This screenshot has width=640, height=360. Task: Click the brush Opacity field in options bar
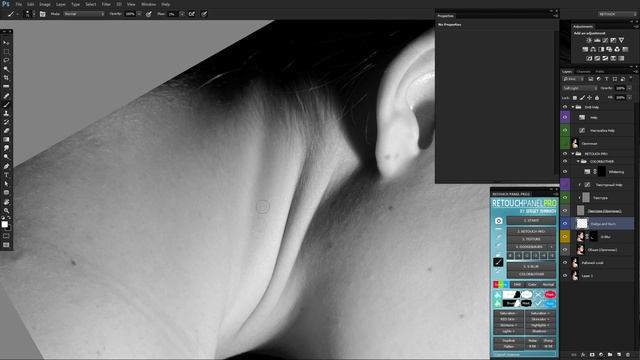130,14
